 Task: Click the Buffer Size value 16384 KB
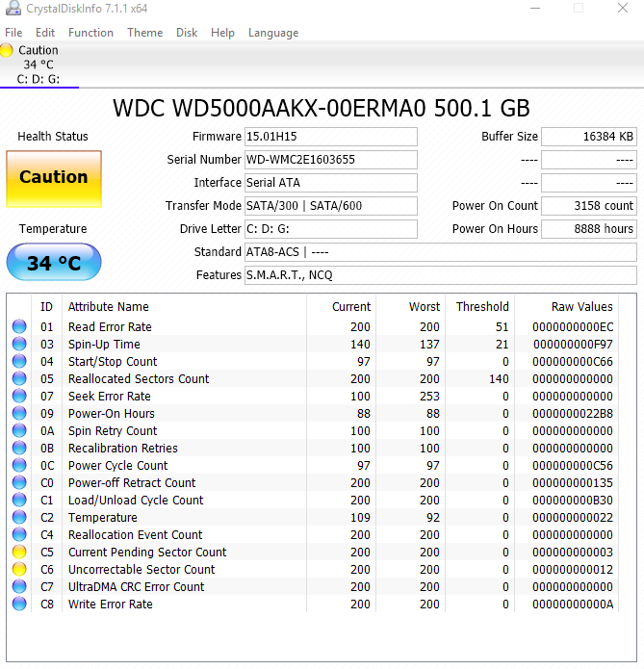tap(589, 137)
